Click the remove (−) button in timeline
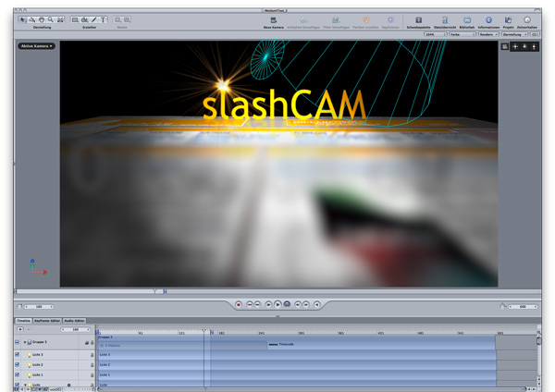The image size is (555, 392). (29, 329)
